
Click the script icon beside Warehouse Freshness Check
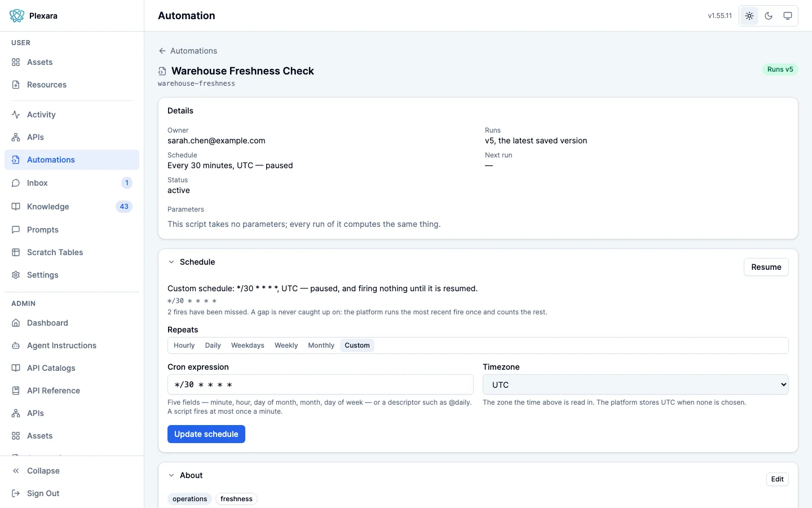pyautogui.click(x=162, y=71)
